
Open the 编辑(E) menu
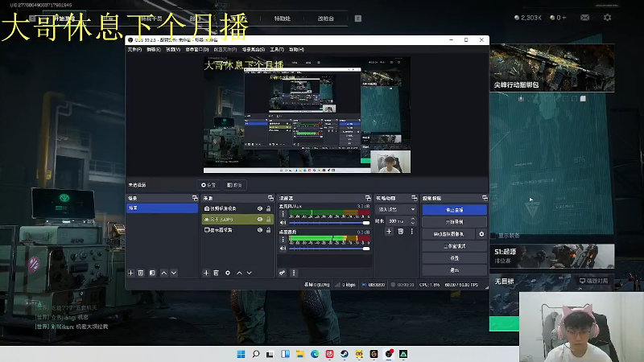154,49
